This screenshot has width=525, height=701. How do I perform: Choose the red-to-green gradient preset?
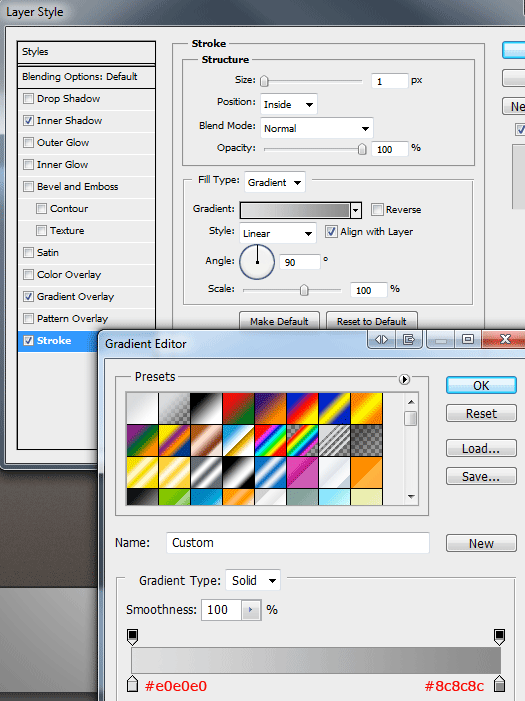(238, 408)
